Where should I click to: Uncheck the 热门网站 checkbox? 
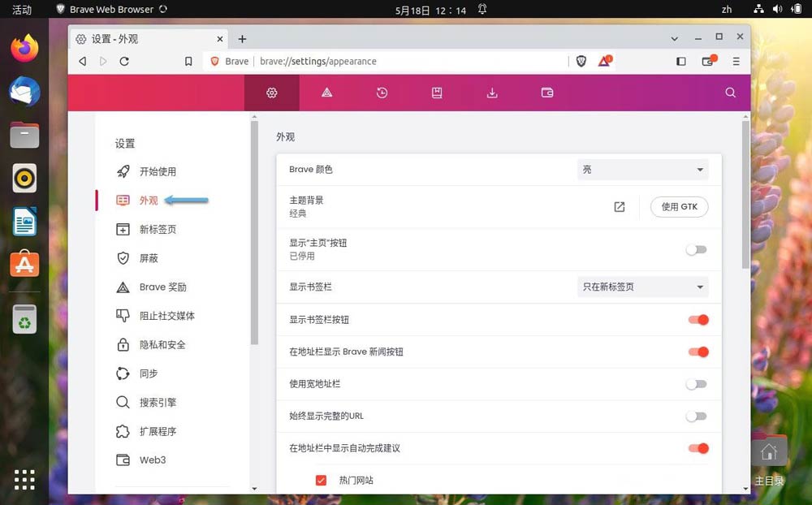[x=321, y=481]
